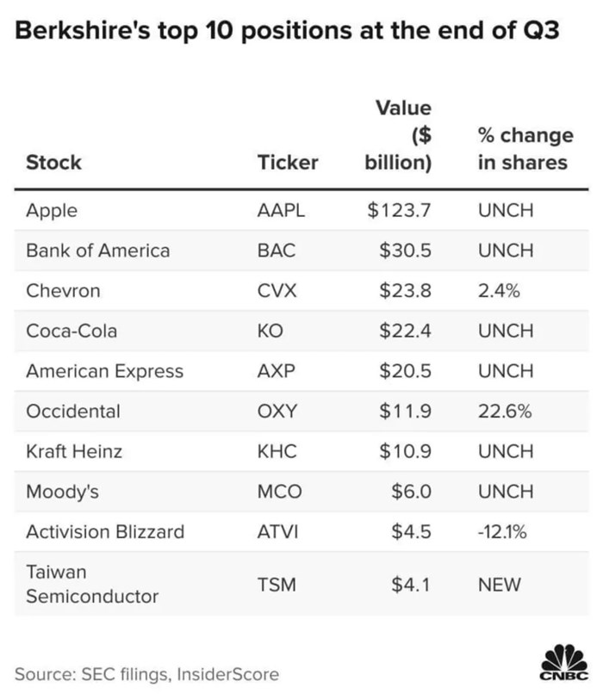The width and height of the screenshot is (603, 700).
Task: Click the Stock column header
Action: [x=53, y=162]
